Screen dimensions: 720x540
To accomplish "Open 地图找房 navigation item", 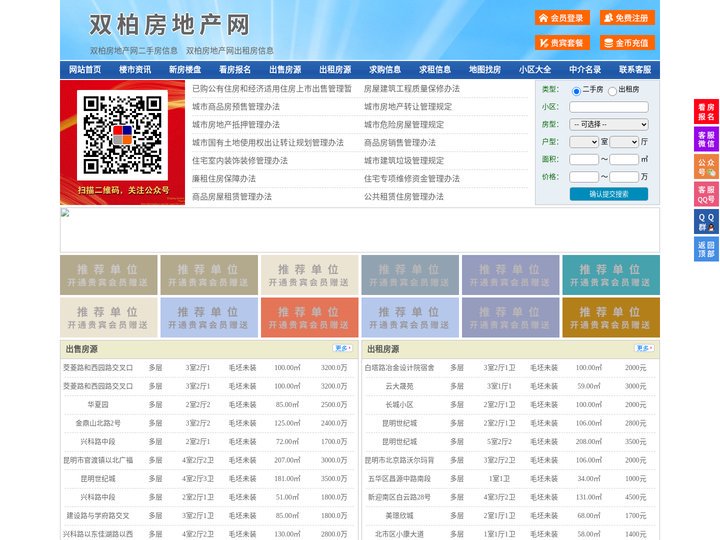I will coord(485,70).
